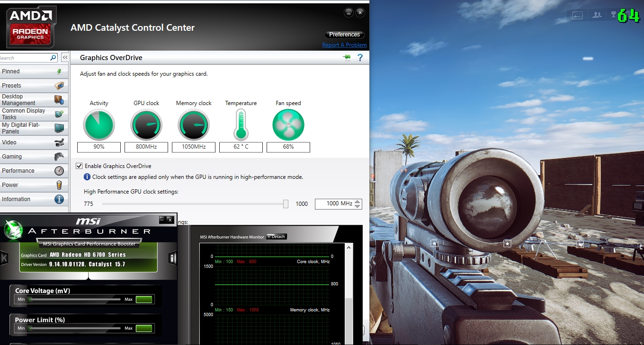Viewport: 644px width, 345px height.
Task: Click the i info button in Afterburner
Action: [172, 258]
